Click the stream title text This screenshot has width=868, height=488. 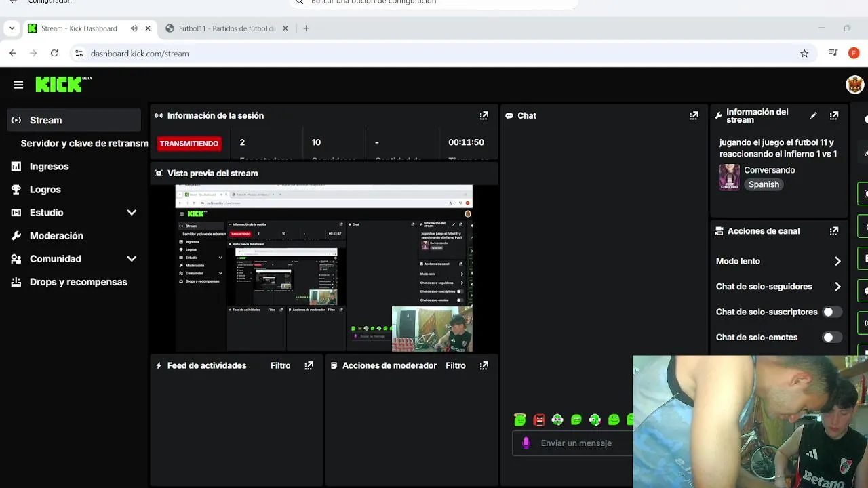(x=778, y=148)
